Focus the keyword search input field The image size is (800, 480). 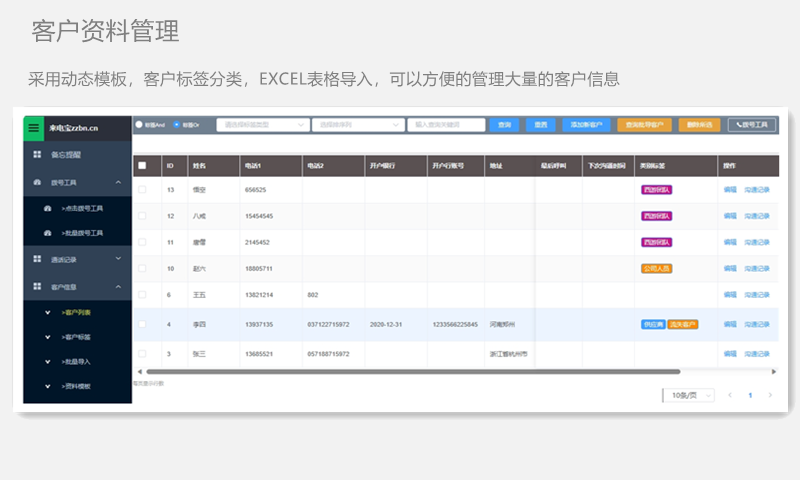pos(446,125)
